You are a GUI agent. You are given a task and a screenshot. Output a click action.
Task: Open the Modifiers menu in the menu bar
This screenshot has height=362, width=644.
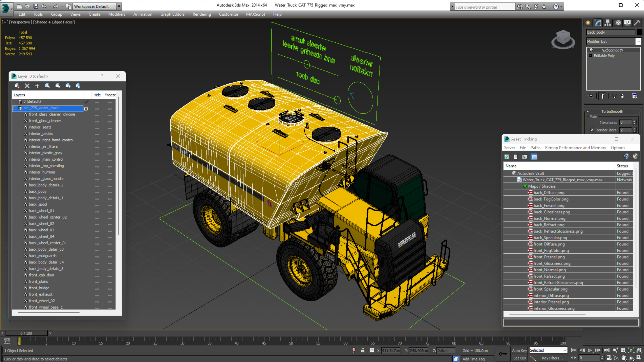[116, 14]
